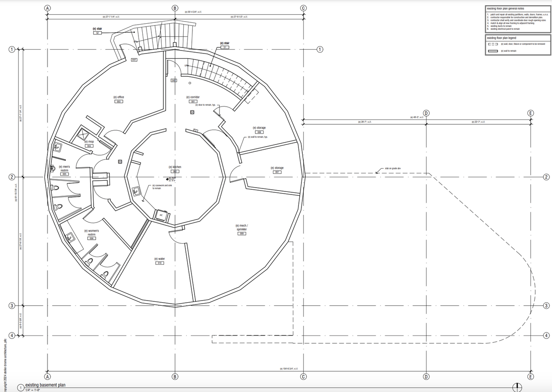Click the 'existing basement plan' title

point(45,385)
